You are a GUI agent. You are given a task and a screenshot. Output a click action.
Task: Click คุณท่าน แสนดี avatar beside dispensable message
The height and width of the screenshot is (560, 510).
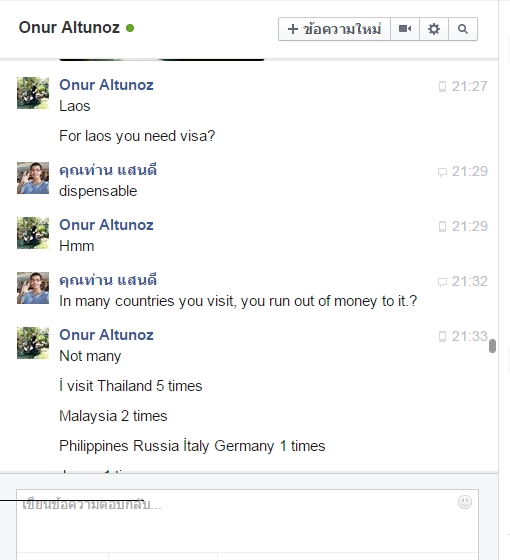[33, 178]
